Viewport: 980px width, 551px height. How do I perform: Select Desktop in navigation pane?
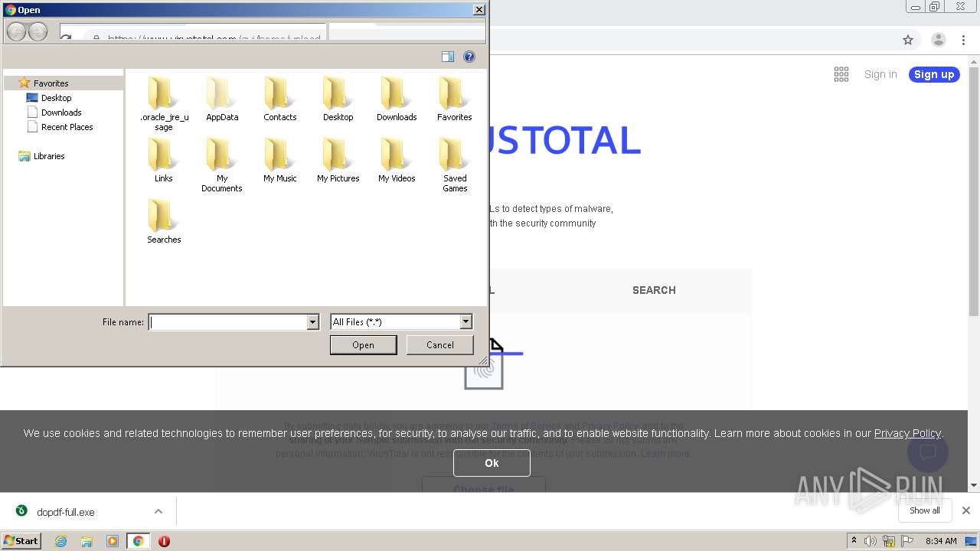tap(56, 98)
